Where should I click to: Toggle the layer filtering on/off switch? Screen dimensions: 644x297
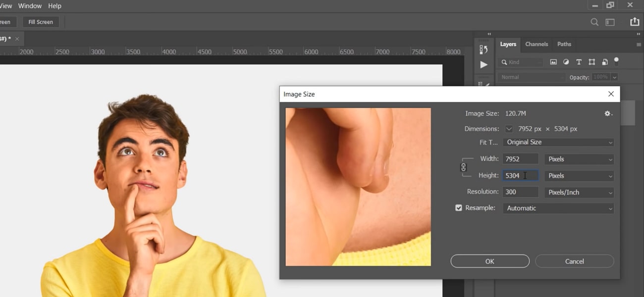(616, 61)
